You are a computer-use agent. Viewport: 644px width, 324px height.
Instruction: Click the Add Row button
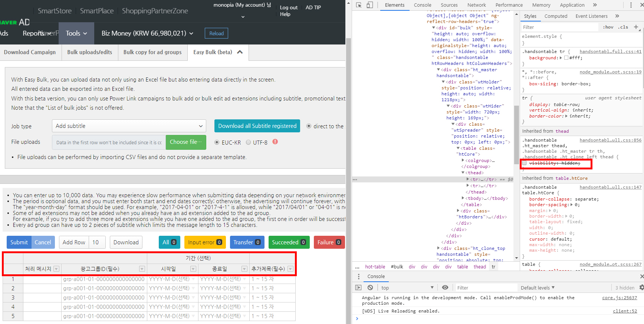click(74, 242)
